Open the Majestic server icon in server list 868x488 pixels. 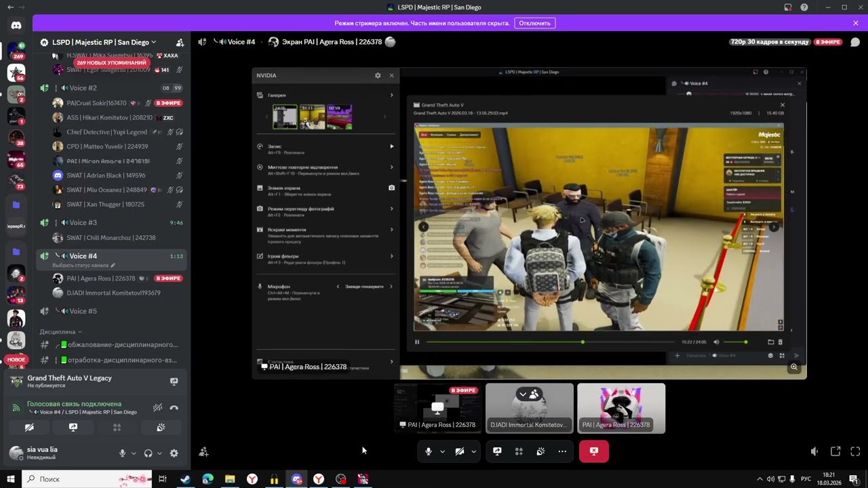click(16, 160)
